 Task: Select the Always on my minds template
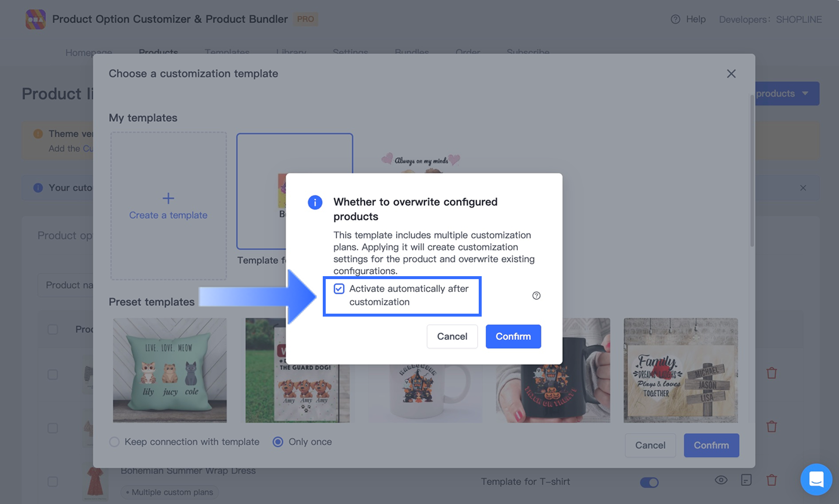(420, 162)
